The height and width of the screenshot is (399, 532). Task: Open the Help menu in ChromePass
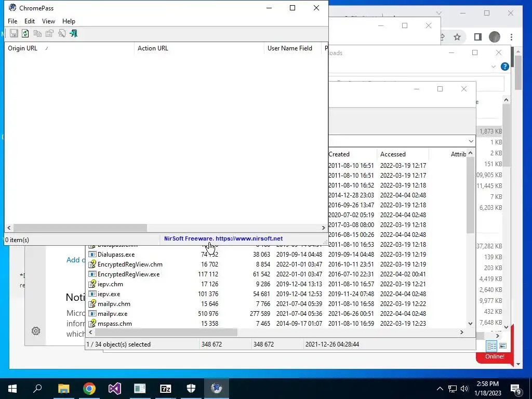(69, 21)
